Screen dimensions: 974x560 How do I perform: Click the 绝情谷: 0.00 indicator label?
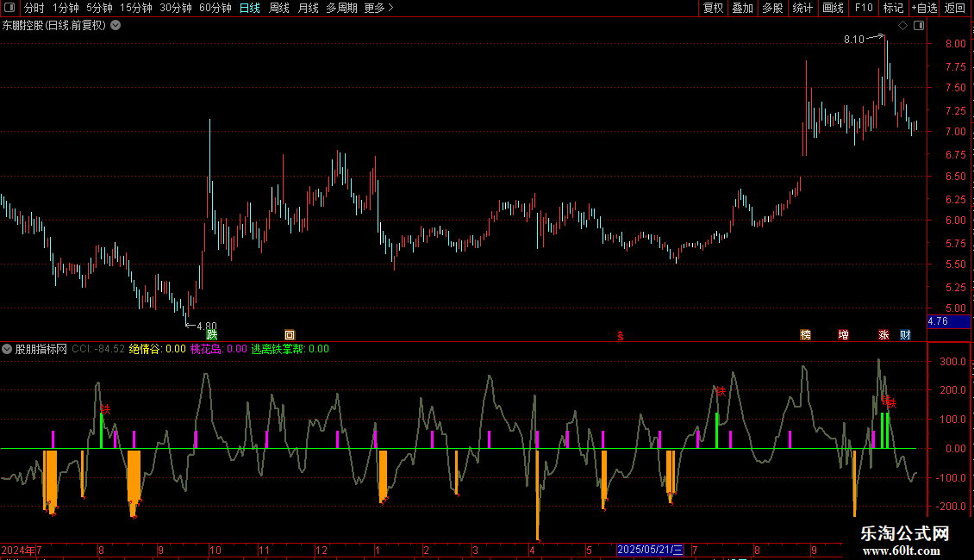[157, 349]
